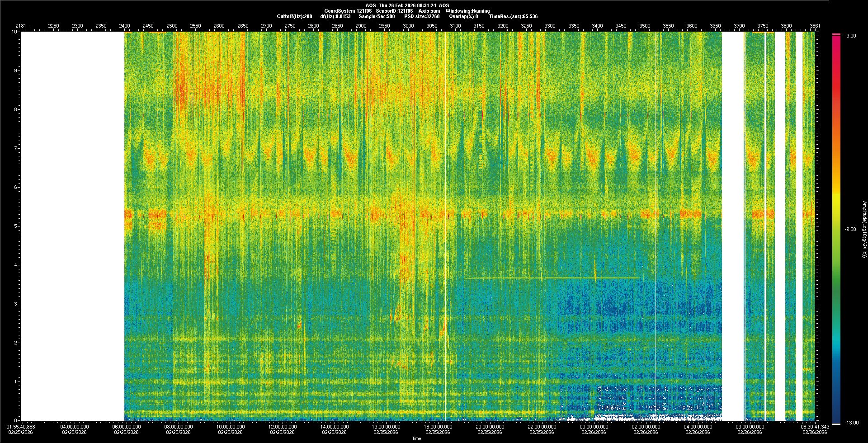Click the 3861 tick on the top axis
868x443 pixels.
click(x=815, y=26)
